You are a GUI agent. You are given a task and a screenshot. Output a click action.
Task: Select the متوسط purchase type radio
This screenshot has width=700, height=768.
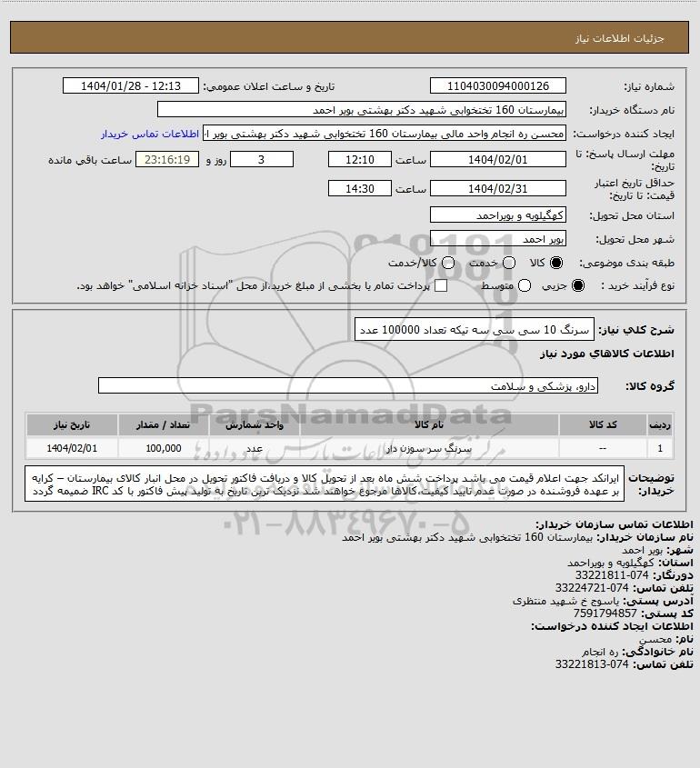525,285
